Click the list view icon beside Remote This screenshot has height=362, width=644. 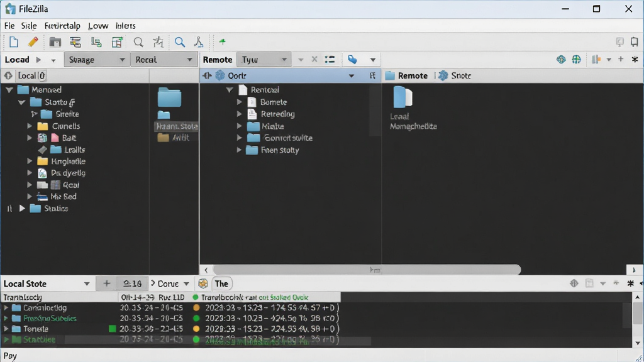(330, 60)
